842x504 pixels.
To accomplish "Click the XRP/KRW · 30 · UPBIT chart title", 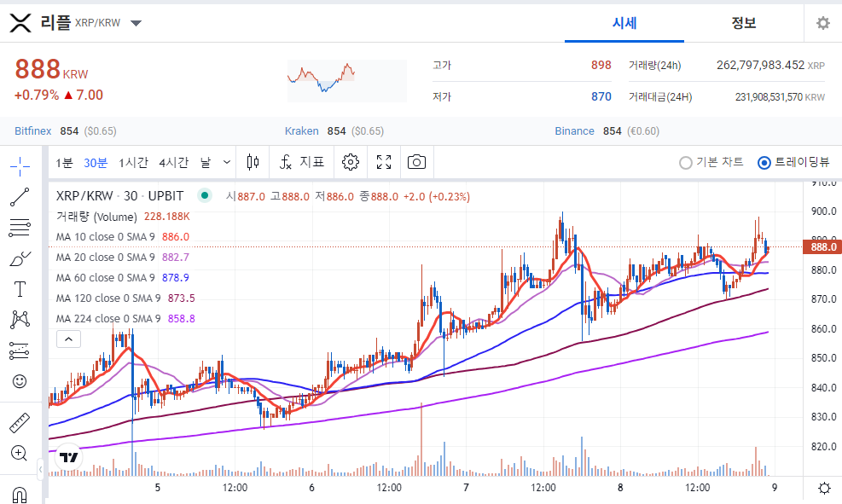I will click(x=119, y=196).
